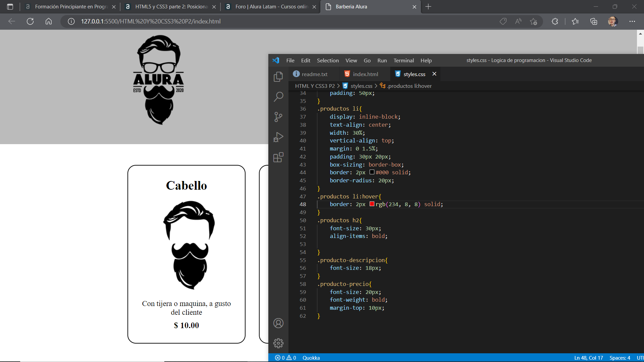Image resolution: width=644 pixels, height=362 pixels.
Task: Click the Ln 48, Col 17 indicator
Action: (x=588, y=358)
